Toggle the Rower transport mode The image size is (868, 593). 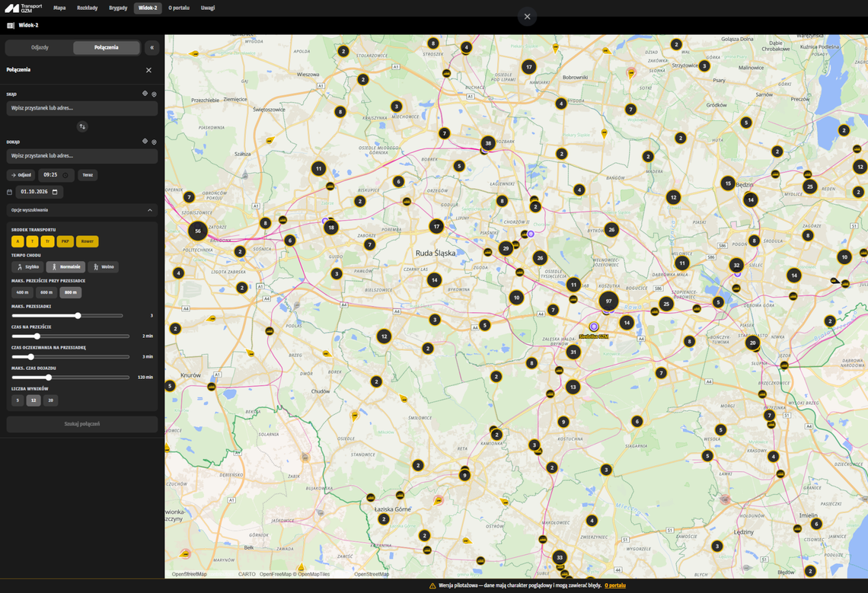click(88, 241)
